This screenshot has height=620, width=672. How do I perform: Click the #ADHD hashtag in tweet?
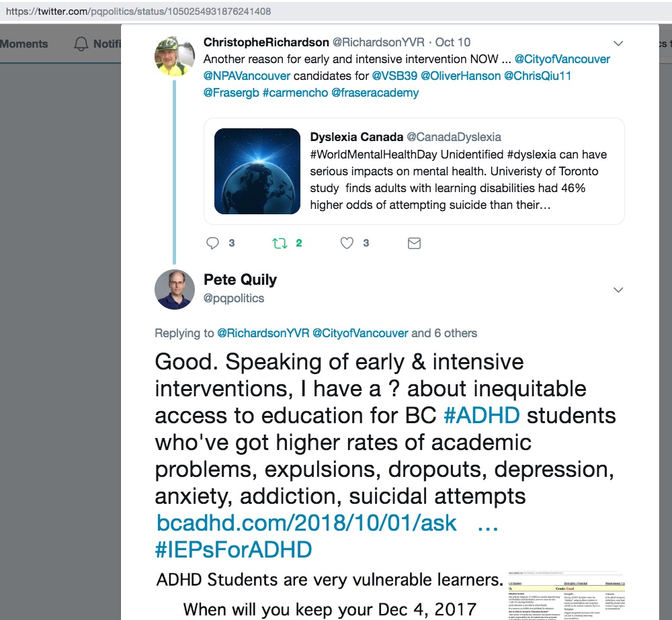pyautogui.click(x=482, y=415)
